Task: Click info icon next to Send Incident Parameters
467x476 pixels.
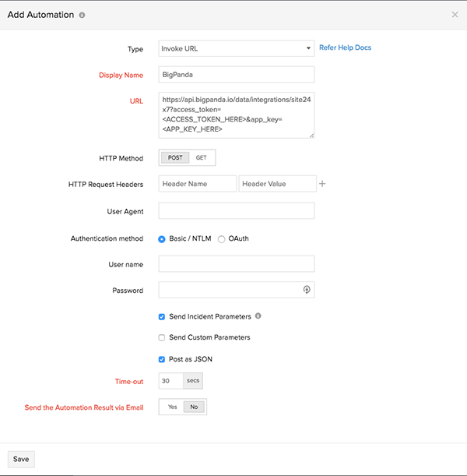Action: (258, 316)
